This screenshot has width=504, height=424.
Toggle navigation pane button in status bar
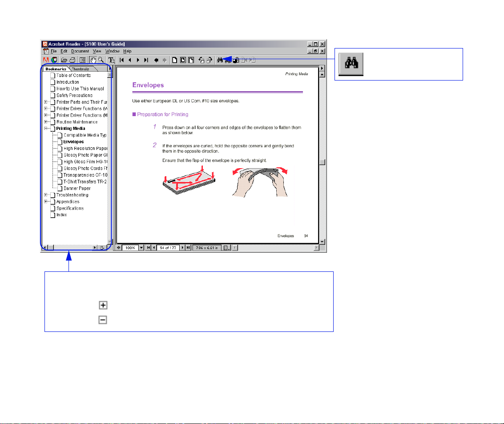[119, 248]
